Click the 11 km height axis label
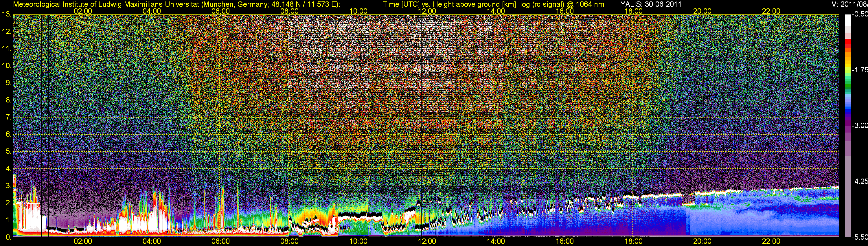The height and width of the screenshot is (246, 868). pyautogui.click(x=6, y=49)
